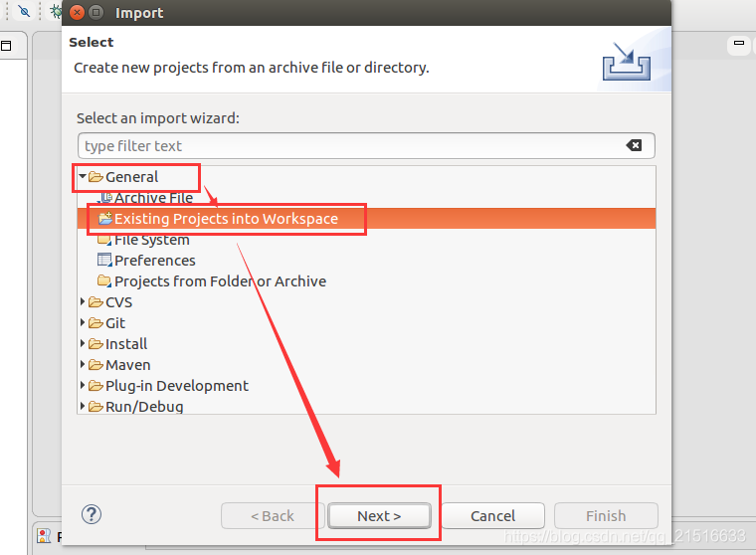This screenshot has width=756, height=555.
Task: Click the Eclipse left panel maximize icon
Action: tap(6, 46)
